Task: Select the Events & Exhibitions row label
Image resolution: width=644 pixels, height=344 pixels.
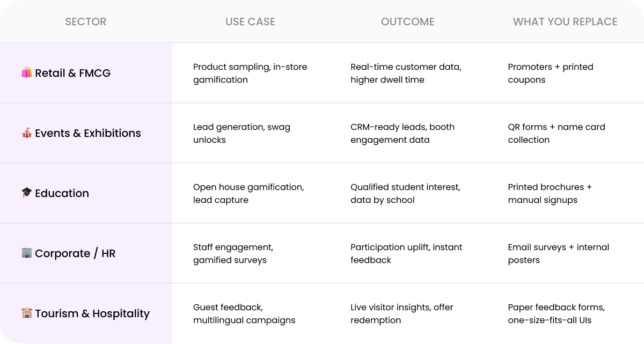Action: [88, 133]
